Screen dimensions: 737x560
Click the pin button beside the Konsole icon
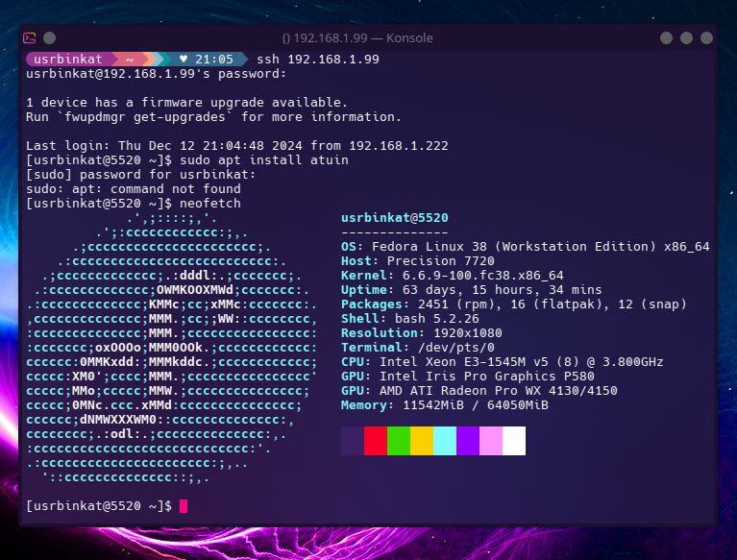click(x=49, y=38)
